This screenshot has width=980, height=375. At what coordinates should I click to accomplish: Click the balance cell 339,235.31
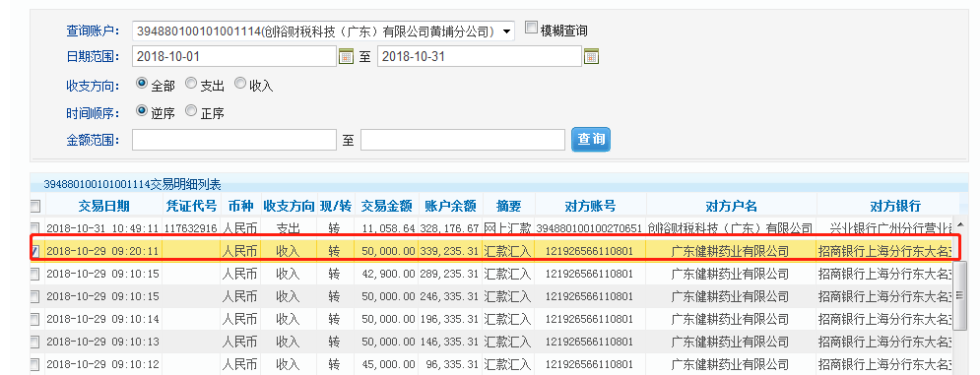(450, 251)
